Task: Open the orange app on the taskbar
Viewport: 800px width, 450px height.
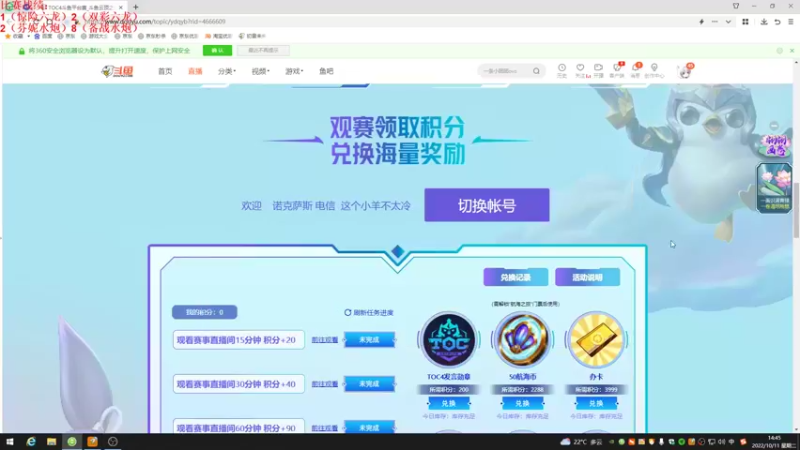Action: pyautogui.click(x=92, y=442)
